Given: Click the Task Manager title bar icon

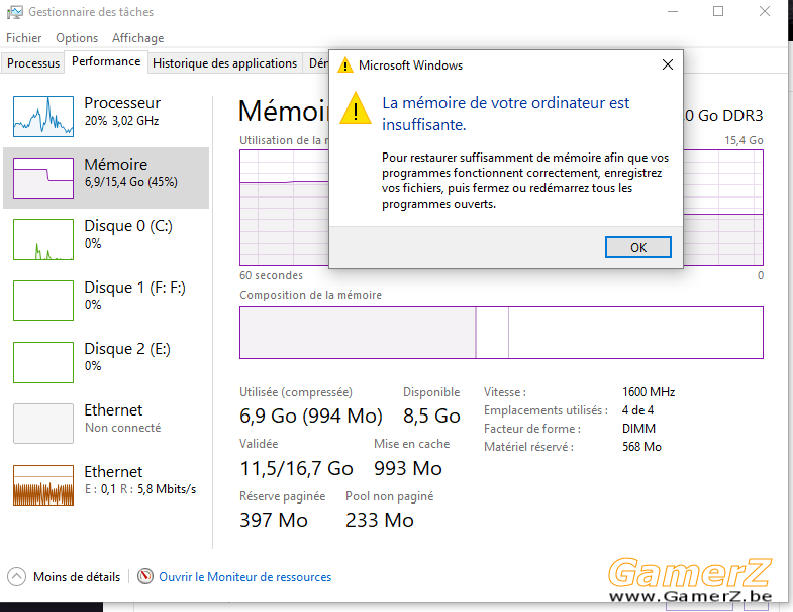Looking at the screenshot, I should coord(14,12).
